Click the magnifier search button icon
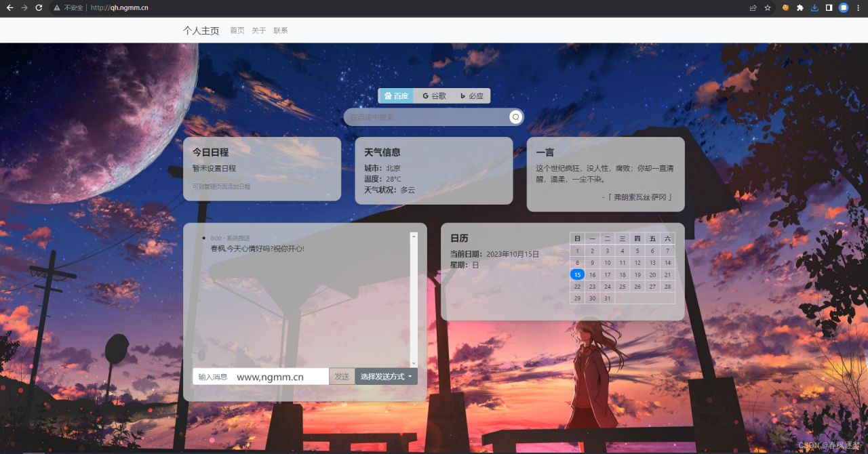This screenshot has height=454, width=868. click(x=515, y=117)
